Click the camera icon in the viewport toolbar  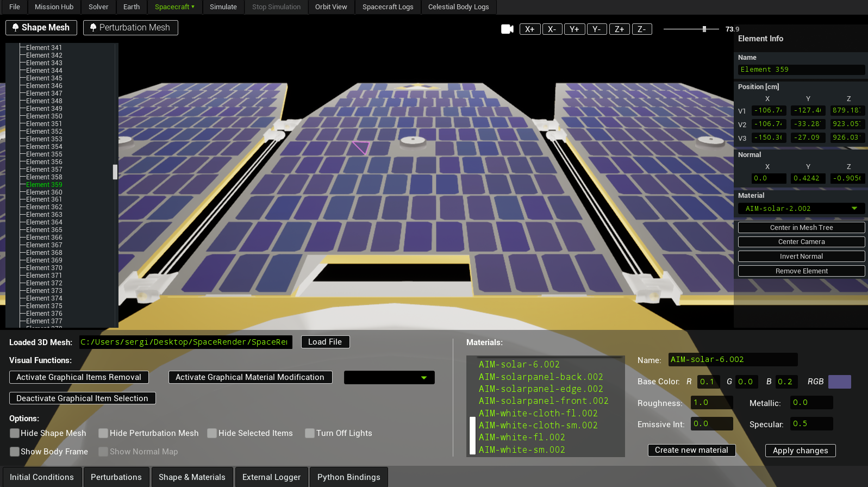pos(507,29)
